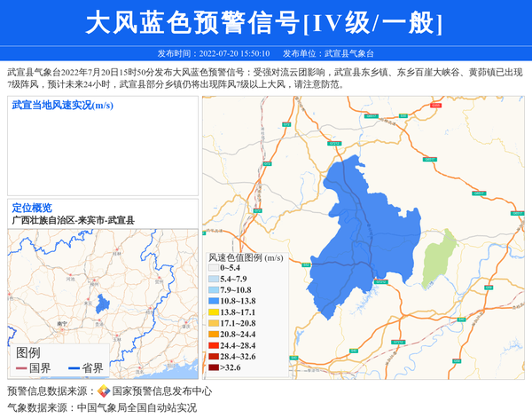Click the 大风蓝色预警信号 title banner

pyautogui.click(x=264, y=23)
